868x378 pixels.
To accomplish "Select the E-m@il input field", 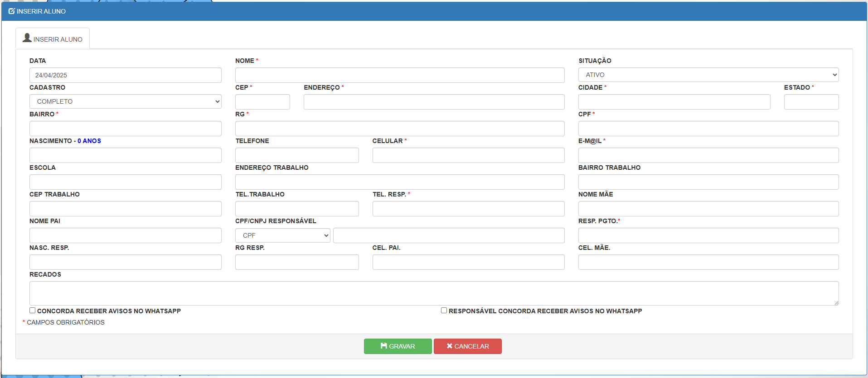I will [708, 155].
